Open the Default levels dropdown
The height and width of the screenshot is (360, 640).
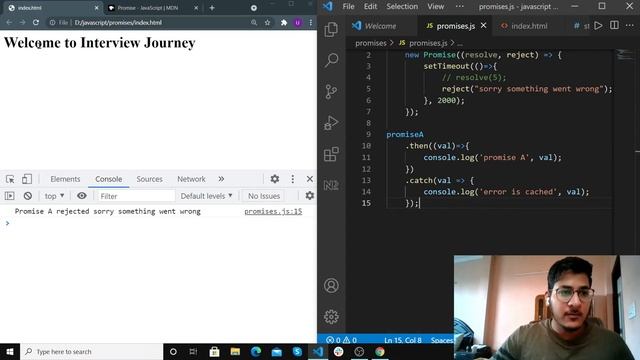pos(207,196)
